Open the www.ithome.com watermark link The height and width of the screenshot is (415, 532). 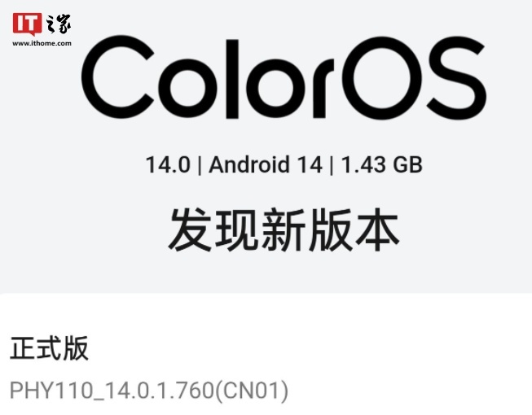pos(42,43)
